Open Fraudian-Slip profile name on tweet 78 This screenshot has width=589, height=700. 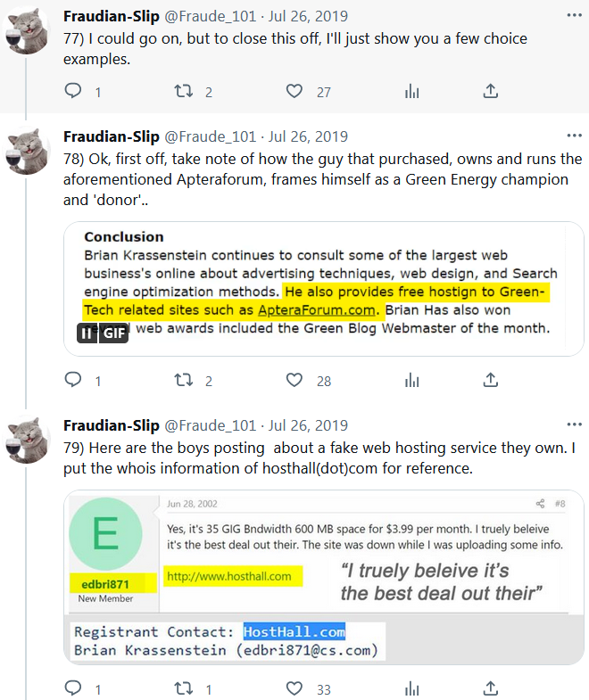pos(112,136)
